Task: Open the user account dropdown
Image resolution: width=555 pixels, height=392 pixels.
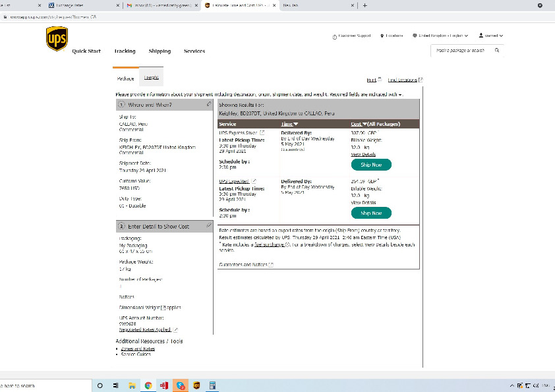Action: pos(491,36)
